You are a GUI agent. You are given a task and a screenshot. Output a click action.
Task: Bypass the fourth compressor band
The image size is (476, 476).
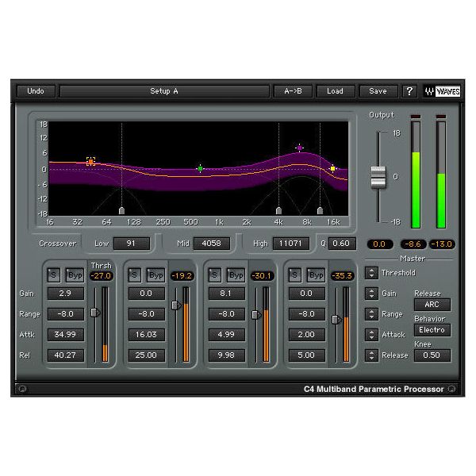pyautogui.click(x=316, y=275)
